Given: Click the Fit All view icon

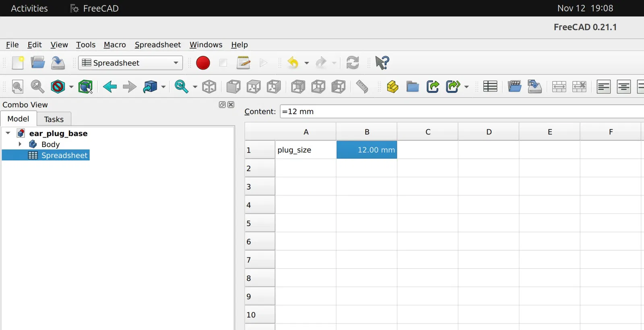Looking at the screenshot, I should [x=18, y=87].
